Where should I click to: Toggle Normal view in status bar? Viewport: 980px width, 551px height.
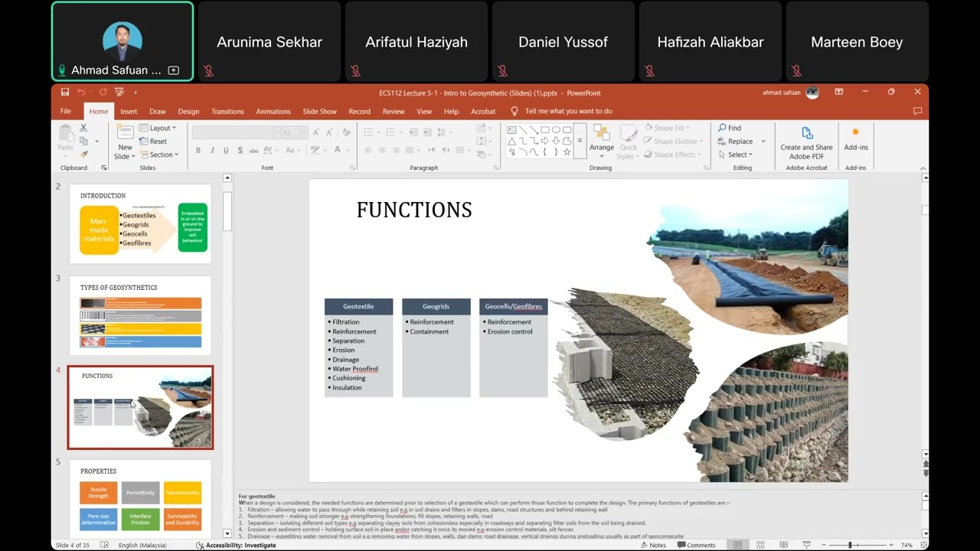[737, 545]
